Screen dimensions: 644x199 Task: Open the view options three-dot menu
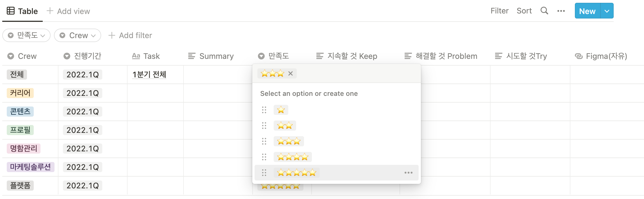[x=561, y=11]
